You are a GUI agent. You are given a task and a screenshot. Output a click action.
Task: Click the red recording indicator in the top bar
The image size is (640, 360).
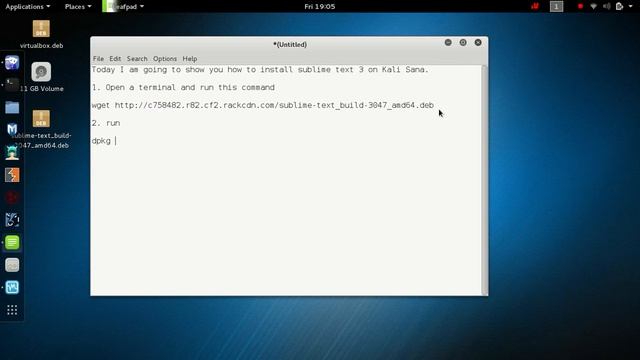point(580,6)
